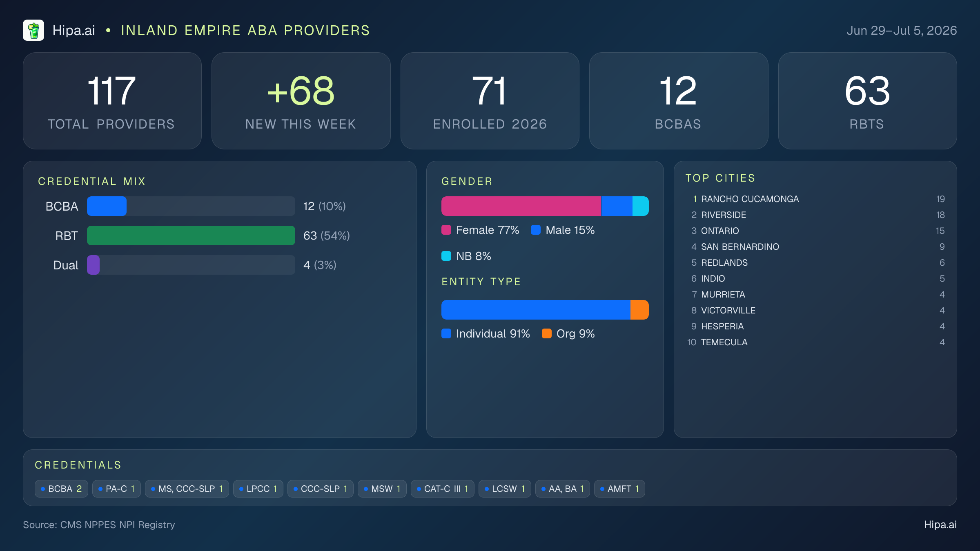
Task: Select the Murrieta city row
Action: (815, 294)
